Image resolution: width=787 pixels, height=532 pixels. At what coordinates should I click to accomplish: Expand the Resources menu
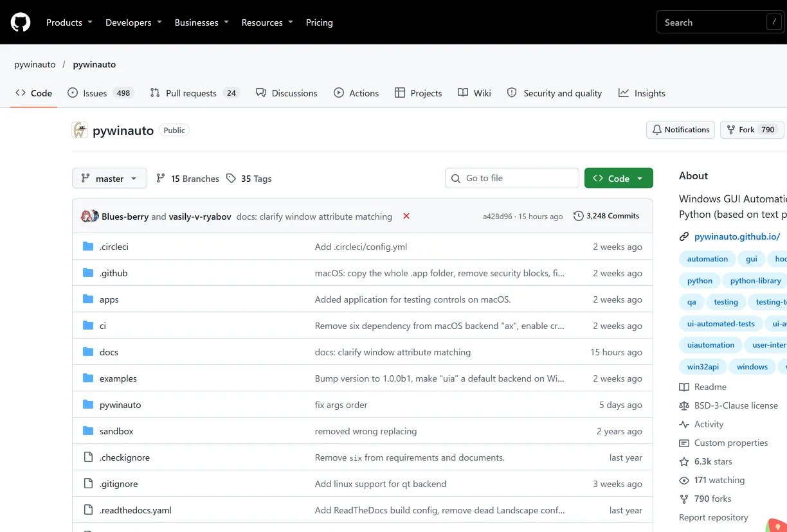[x=267, y=22]
